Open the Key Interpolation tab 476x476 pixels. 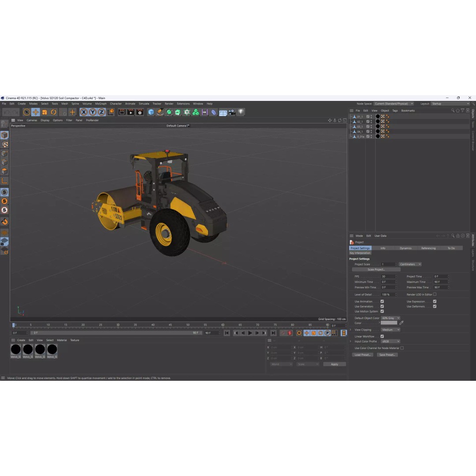pyautogui.click(x=360, y=253)
